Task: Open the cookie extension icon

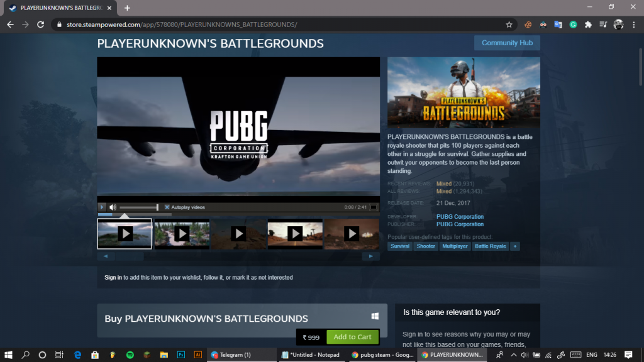Action: (x=528, y=25)
